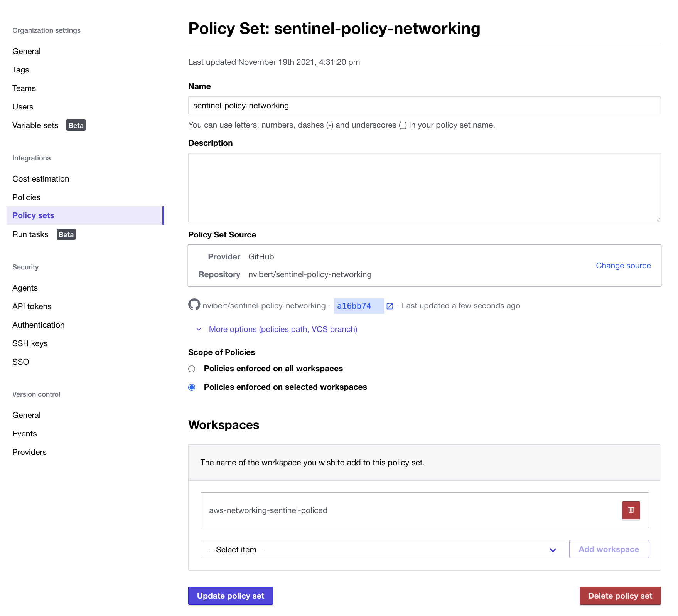Click Delete policy set button
The image size is (678, 616).
pyautogui.click(x=620, y=596)
